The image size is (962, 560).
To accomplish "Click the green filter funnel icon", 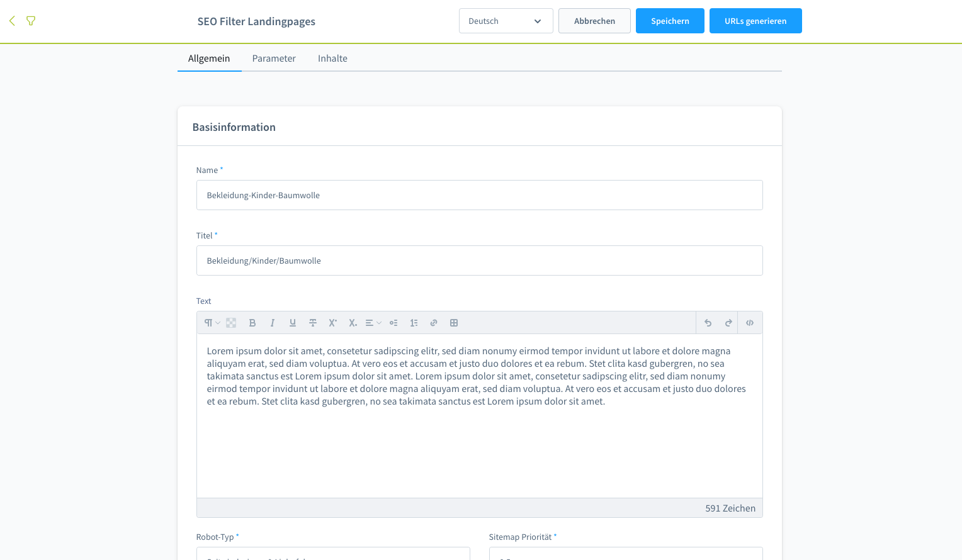I will pyautogui.click(x=31, y=21).
